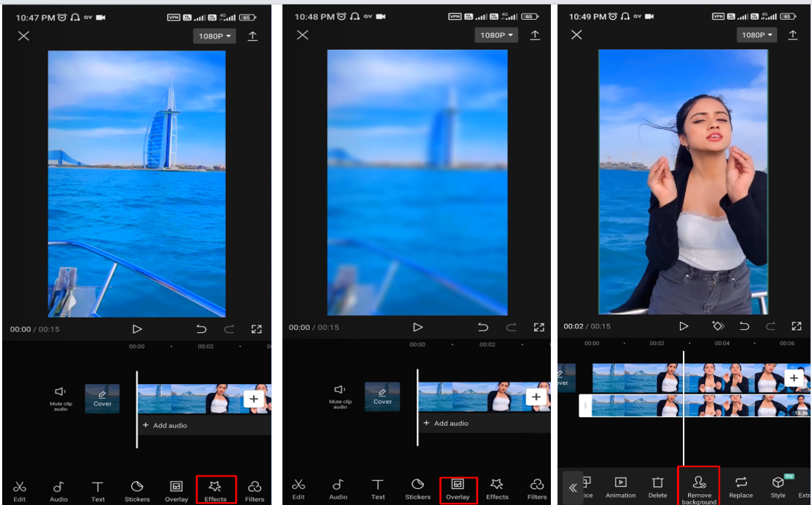Redo action in middle phone screen
The width and height of the screenshot is (812, 505).
(511, 327)
